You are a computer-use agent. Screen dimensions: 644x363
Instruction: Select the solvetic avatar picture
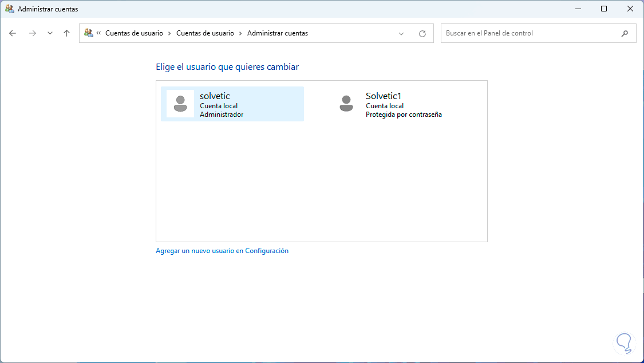coord(180,104)
